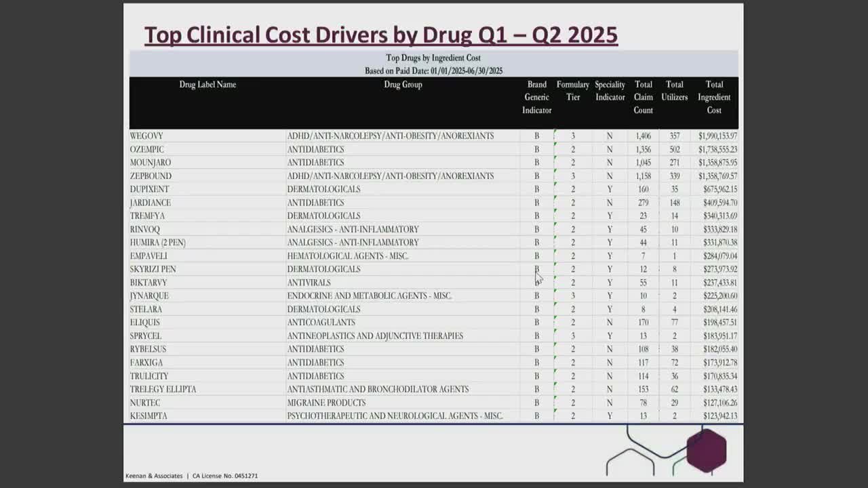
Task: Select the "HEMATOLOGICAL AGENTS - MISC." drug group cell
Action: coord(348,256)
